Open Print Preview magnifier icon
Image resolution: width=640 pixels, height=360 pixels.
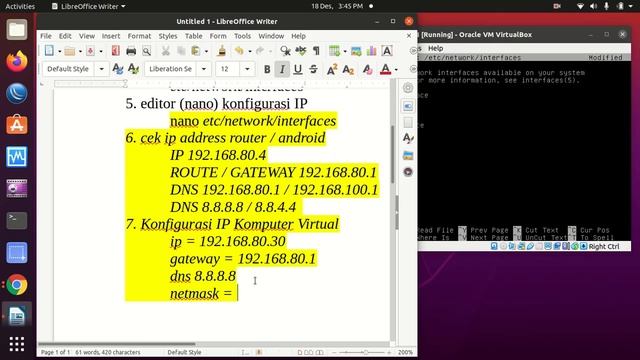pos(147,51)
